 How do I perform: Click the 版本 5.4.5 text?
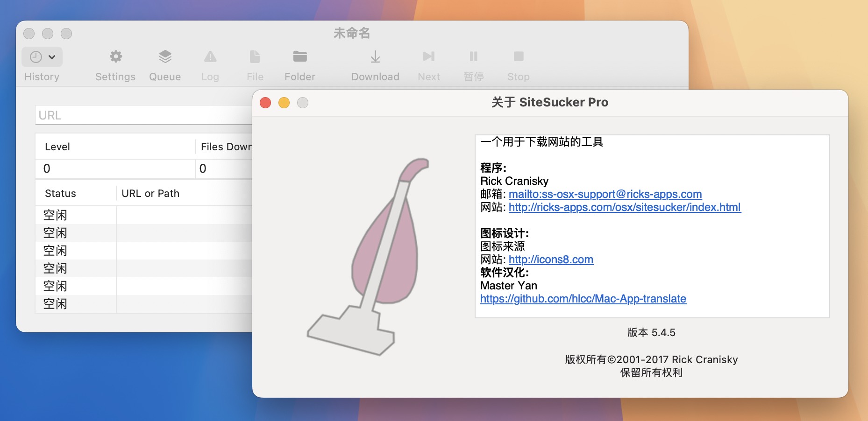point(651,332)
